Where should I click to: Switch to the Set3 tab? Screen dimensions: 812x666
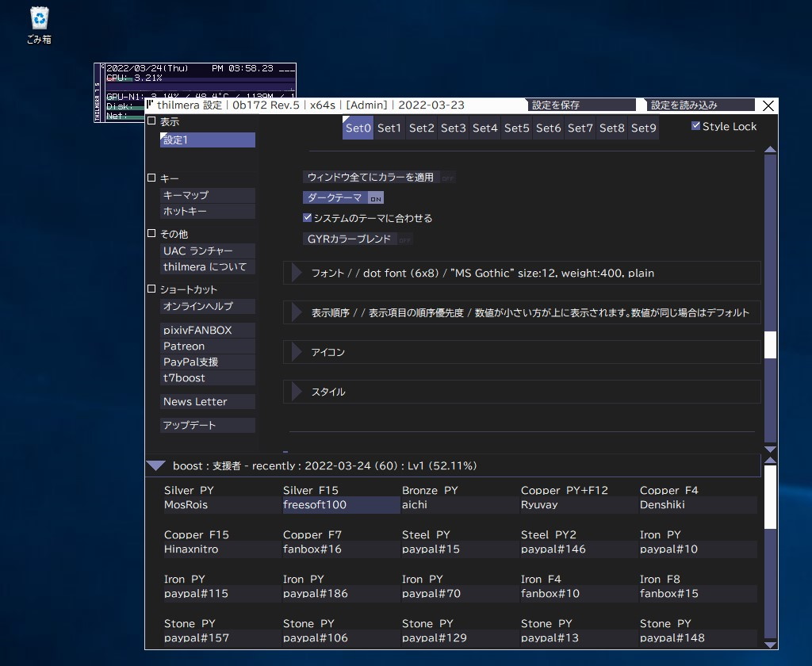point(453,127)
